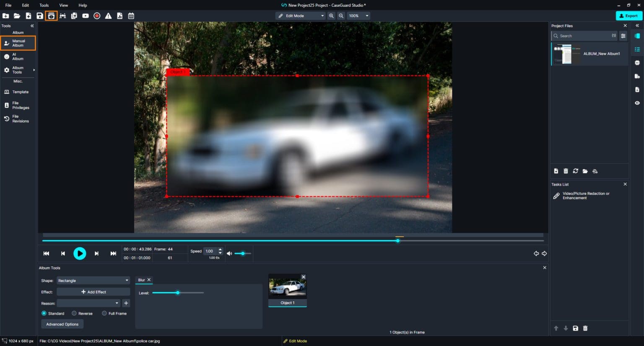Open the YouTube video import icon

85,15
